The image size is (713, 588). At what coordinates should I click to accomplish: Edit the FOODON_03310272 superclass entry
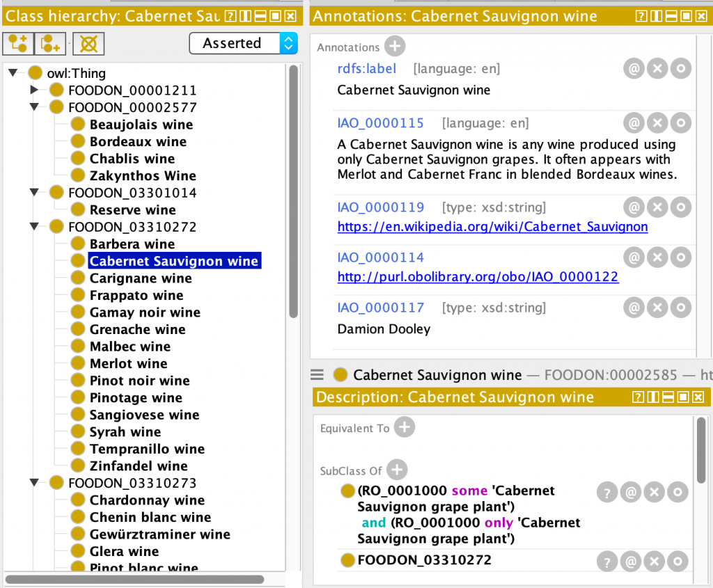coord(677,562)
